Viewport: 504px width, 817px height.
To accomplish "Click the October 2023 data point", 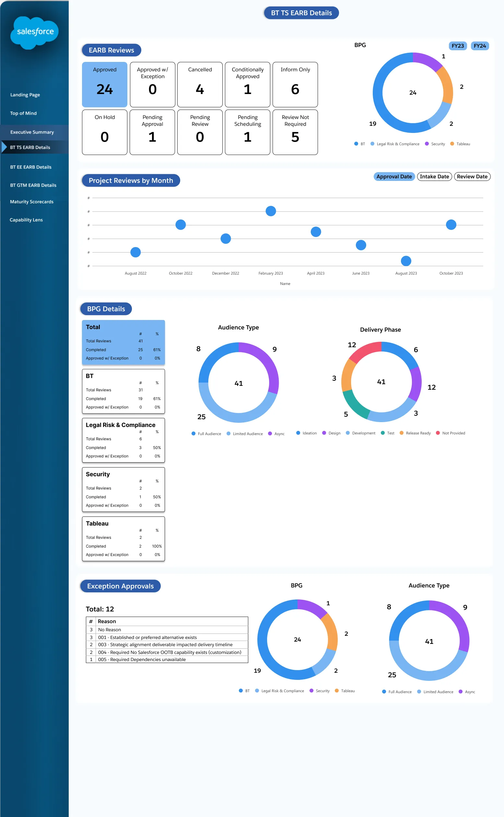I will click(x=451, y=224).
